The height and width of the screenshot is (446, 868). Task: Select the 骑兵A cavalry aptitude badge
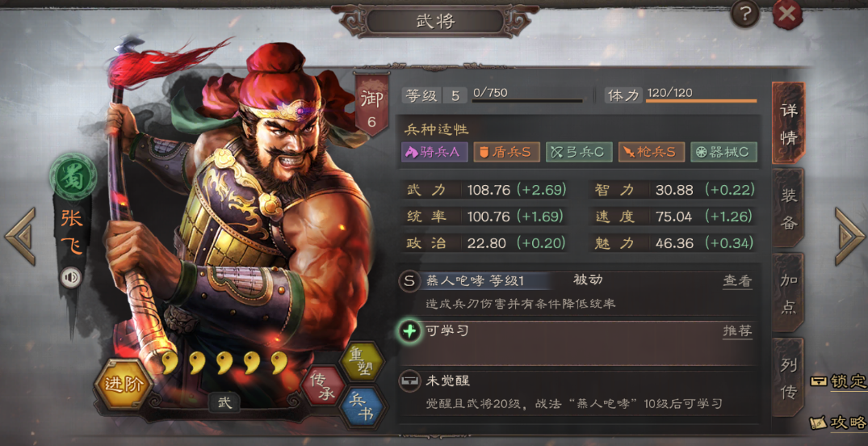tap(434, 153)
